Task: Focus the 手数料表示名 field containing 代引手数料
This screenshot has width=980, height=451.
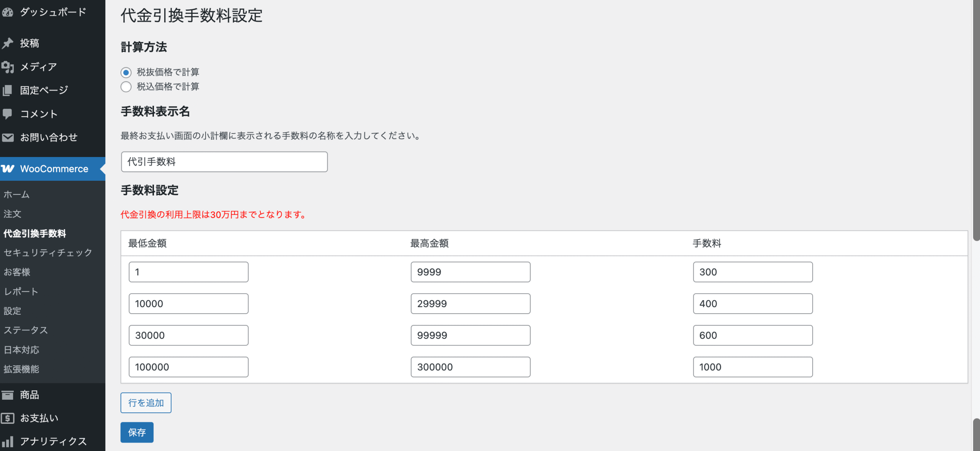Action: (224, 162)
